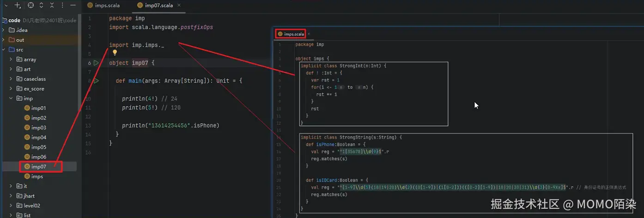Expand the caseclass package
Viewport: 644px width, 218px height.
click(11, 79)
